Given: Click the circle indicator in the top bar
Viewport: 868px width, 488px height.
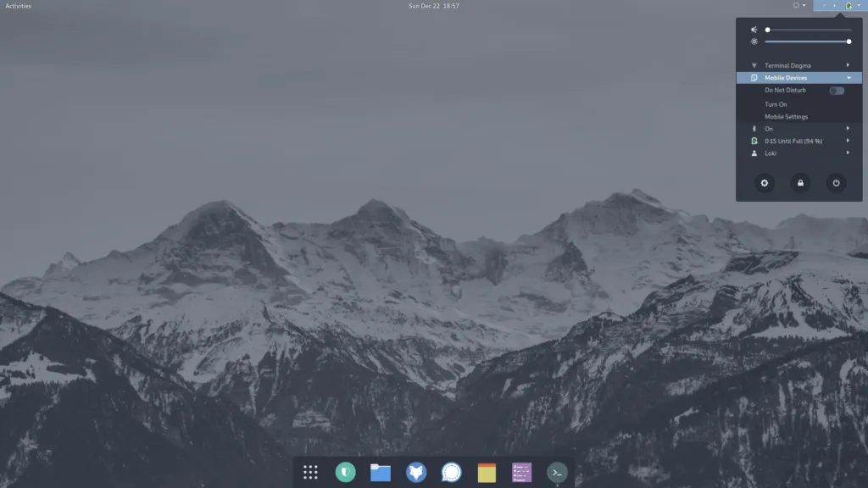Looking at the screenshot, I should [x=796, y=6].
